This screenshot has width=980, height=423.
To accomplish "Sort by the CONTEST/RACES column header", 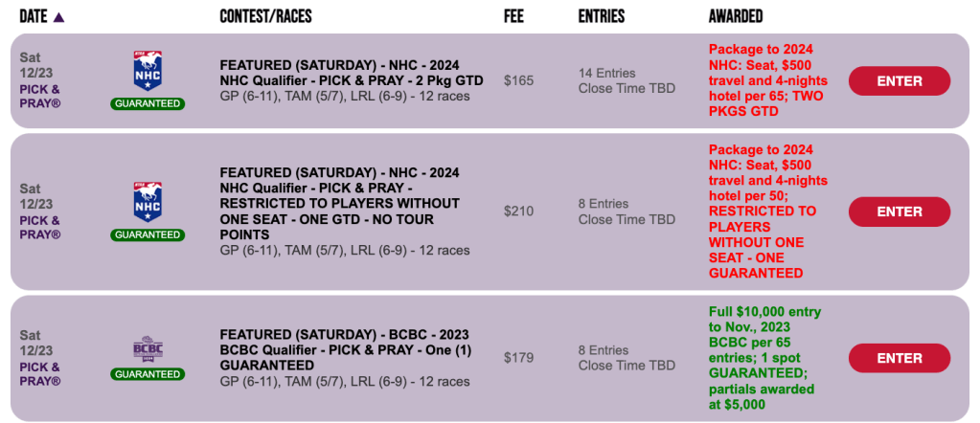I will click(265, 16).
